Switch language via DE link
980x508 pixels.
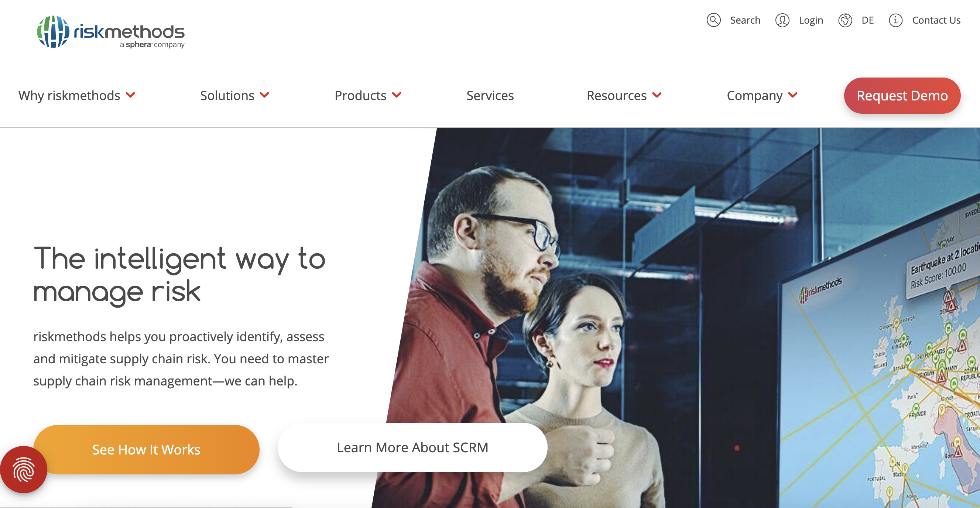867,20
